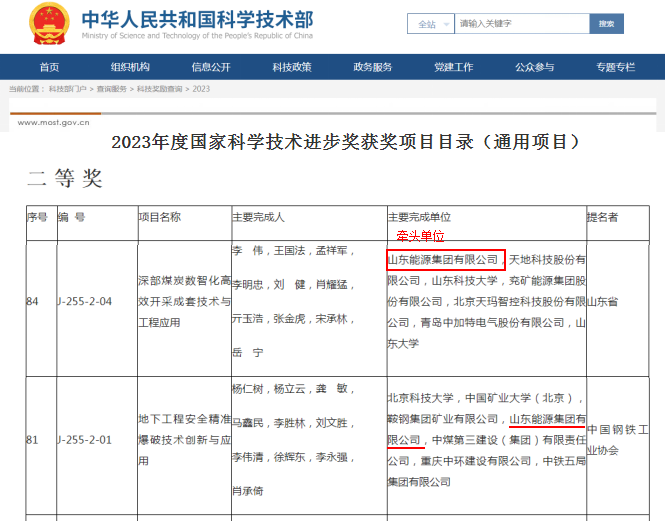This screenshot has height=522, width=667.
Task: Click the 编号 column header
Action: pyautogui.click(x=71, y=217)
